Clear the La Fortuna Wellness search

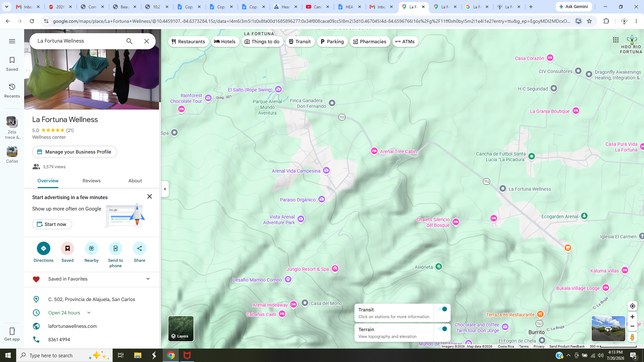[147, 41]
